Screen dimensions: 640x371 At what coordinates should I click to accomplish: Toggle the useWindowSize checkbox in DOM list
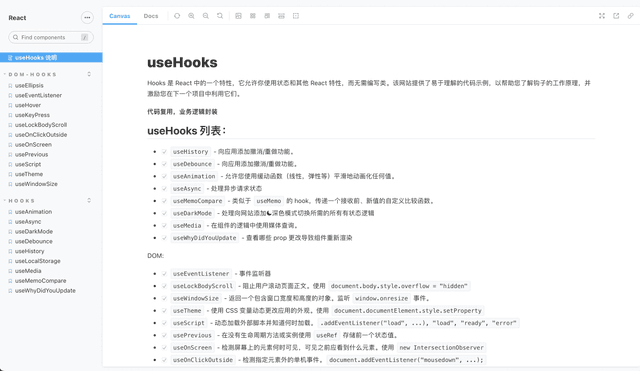click(164, 298)
